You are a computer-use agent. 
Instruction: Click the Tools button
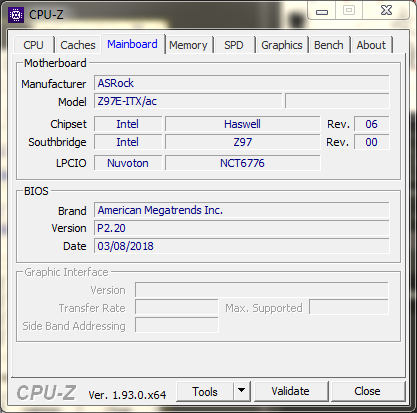(205, 392)
